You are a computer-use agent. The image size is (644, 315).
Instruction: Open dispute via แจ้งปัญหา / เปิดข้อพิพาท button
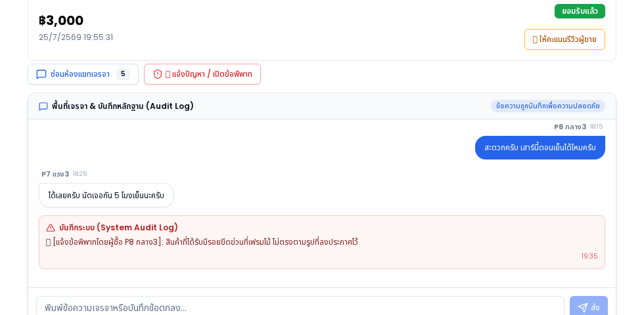[202, 74]
